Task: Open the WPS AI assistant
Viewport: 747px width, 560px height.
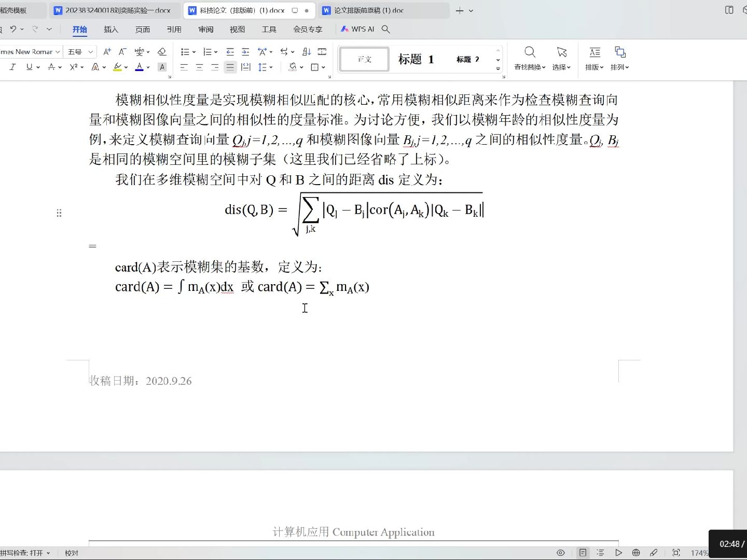Action: pos(357,30)
